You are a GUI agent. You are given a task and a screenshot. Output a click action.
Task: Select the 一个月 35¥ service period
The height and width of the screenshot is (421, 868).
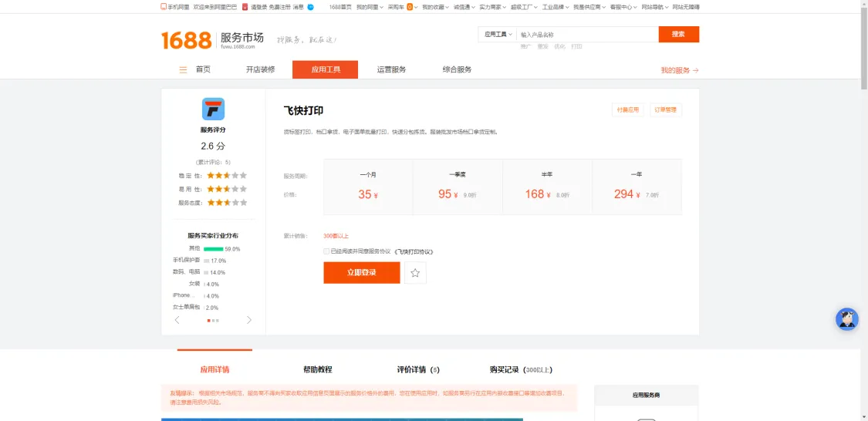click(x=368, y=187)
